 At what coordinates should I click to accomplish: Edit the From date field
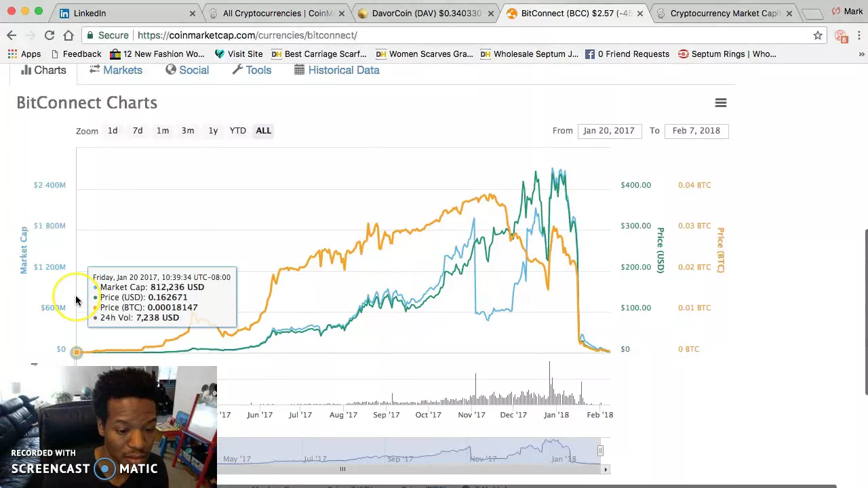[609, 131]
